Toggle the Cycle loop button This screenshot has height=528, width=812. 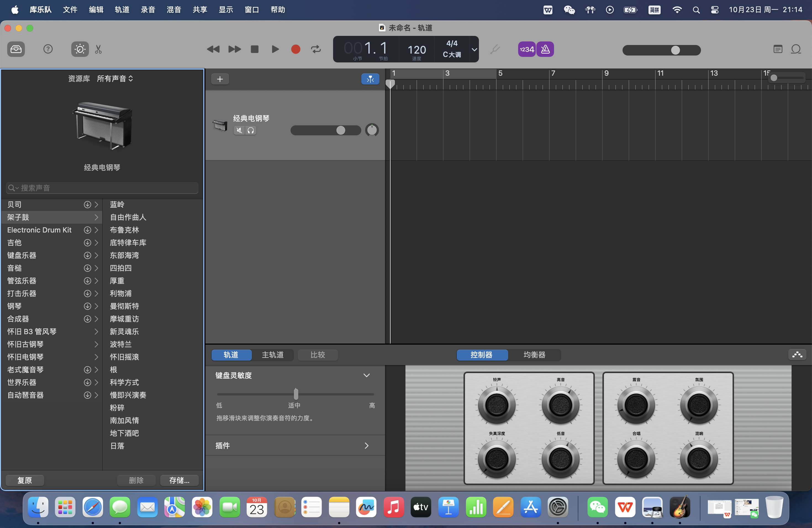pos(316,49)
